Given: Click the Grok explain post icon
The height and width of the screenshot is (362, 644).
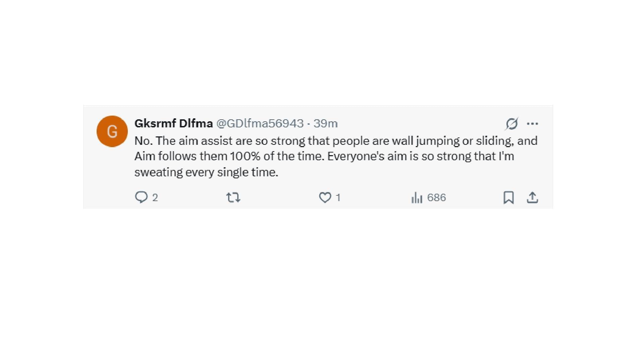Looking at the screenshot, I should 512,124.
